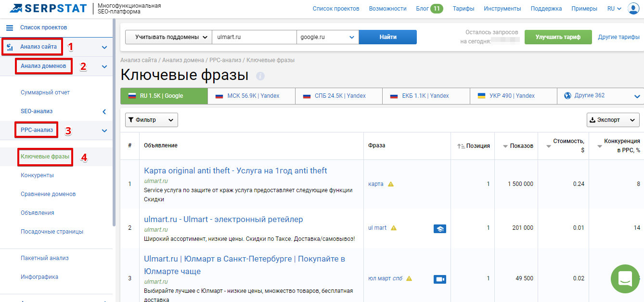
Task: Sort by Стоимость column arrow
Action: (549, 146)
